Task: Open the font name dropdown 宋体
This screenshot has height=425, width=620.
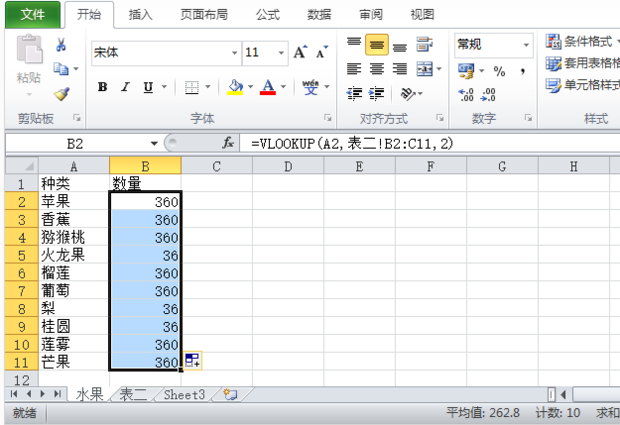Action: (234, 52)
